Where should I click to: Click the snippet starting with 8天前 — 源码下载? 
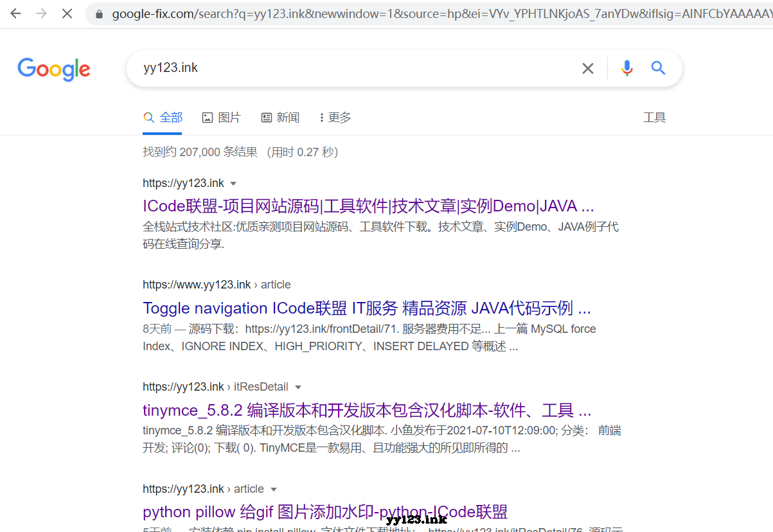coord(369,337)
